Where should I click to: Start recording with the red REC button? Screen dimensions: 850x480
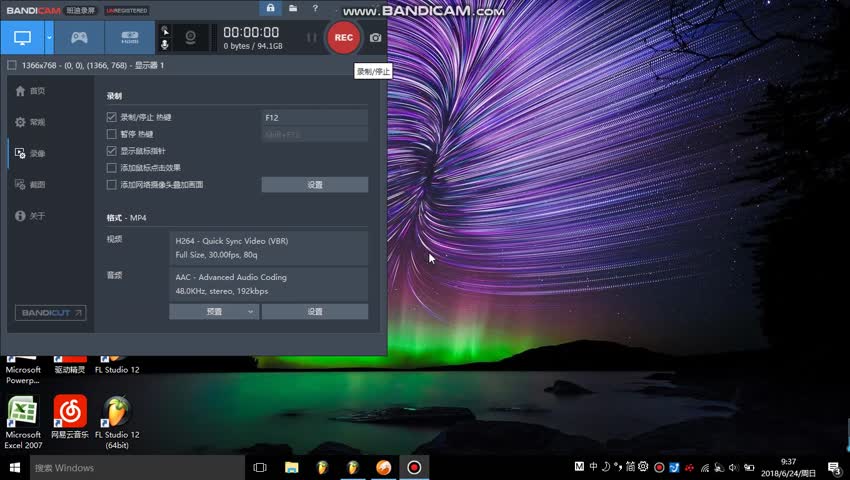343,37
